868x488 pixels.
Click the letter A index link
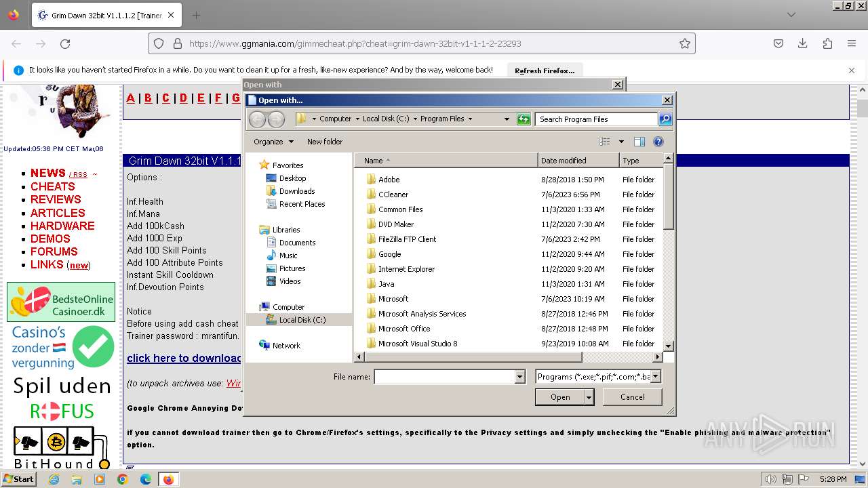[131, 98]
